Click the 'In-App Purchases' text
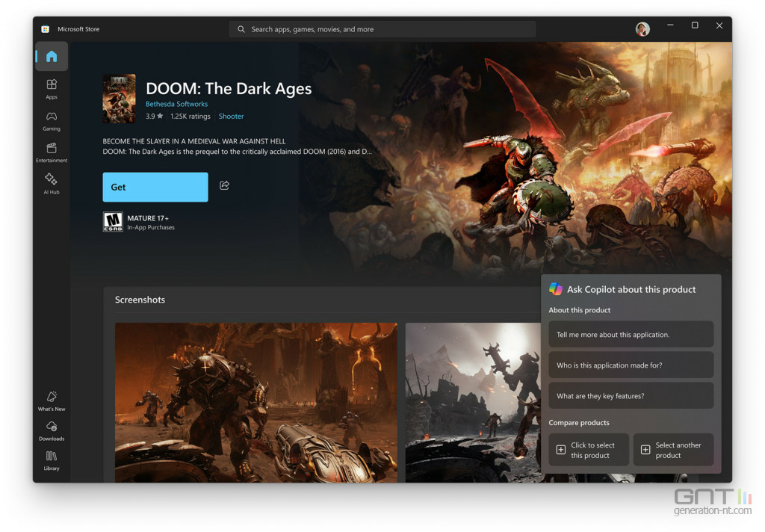Screen dimensions: 765x532 tap(151, 227)
